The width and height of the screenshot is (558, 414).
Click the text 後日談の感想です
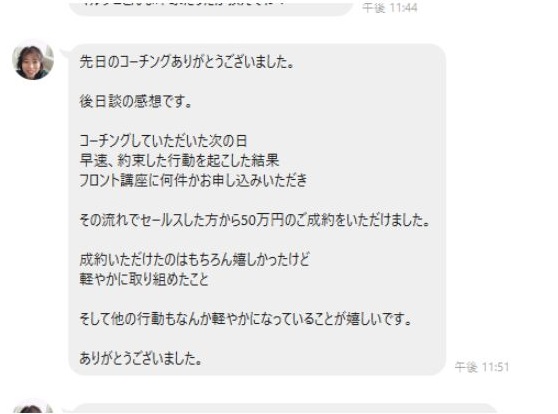point(136,102)
